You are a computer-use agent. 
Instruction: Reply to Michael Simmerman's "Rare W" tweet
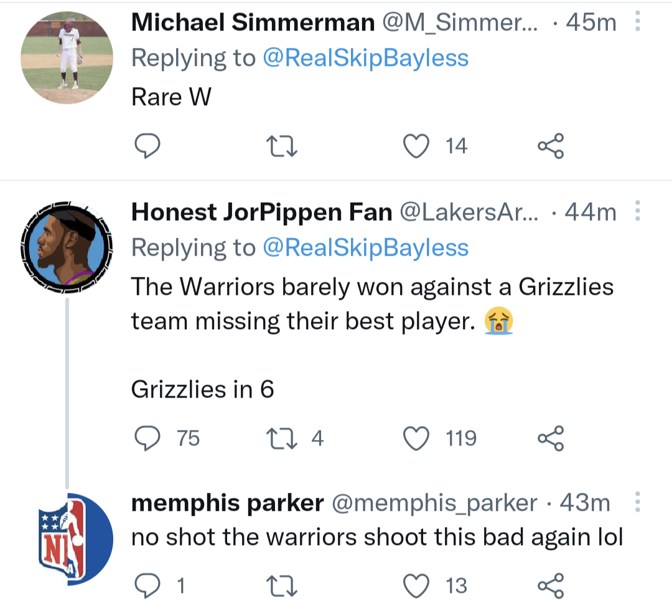pyautogui.click(x=148, y=146)
